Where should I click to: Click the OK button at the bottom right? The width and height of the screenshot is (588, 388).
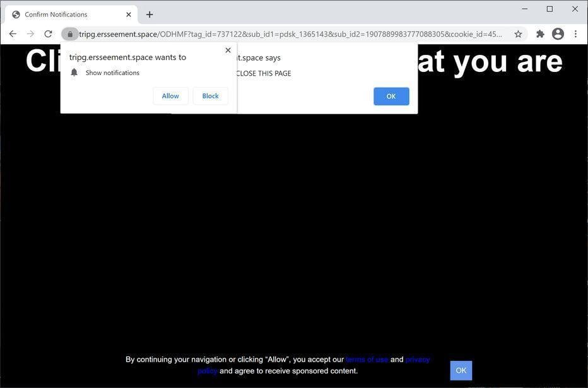pos(461,370)
